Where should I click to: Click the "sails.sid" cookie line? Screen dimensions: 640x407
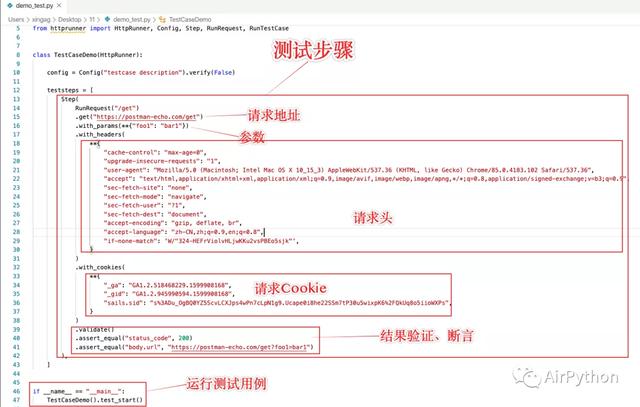(x=278, y=303)
